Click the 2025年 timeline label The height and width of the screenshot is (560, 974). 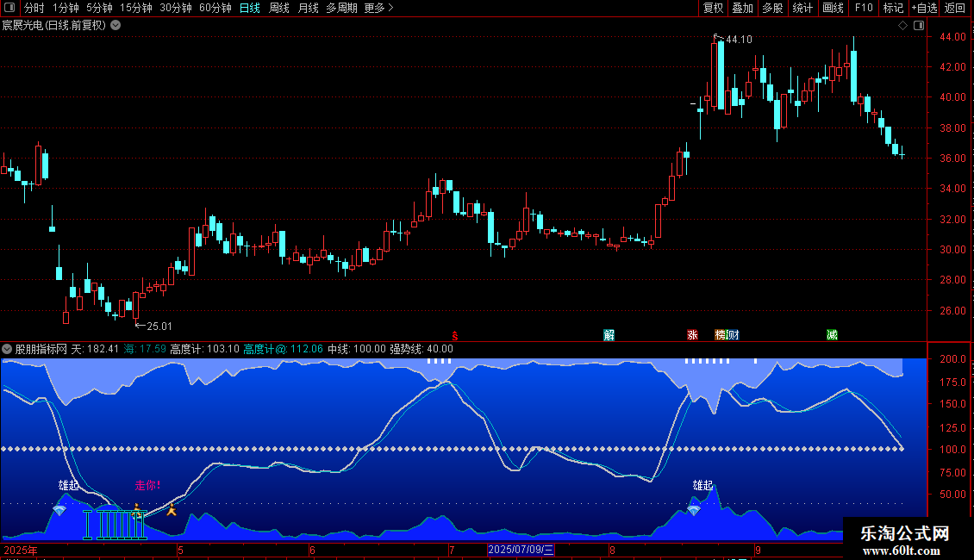tap(21, 550)
